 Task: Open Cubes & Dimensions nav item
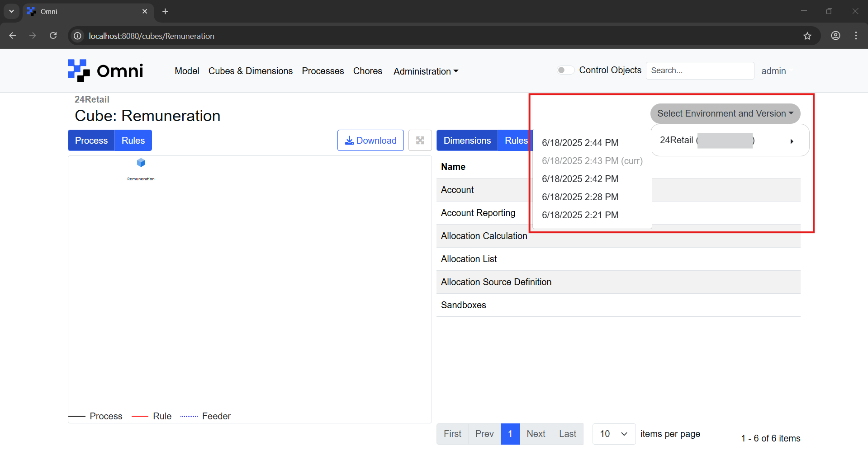click(x=250, y=71)
